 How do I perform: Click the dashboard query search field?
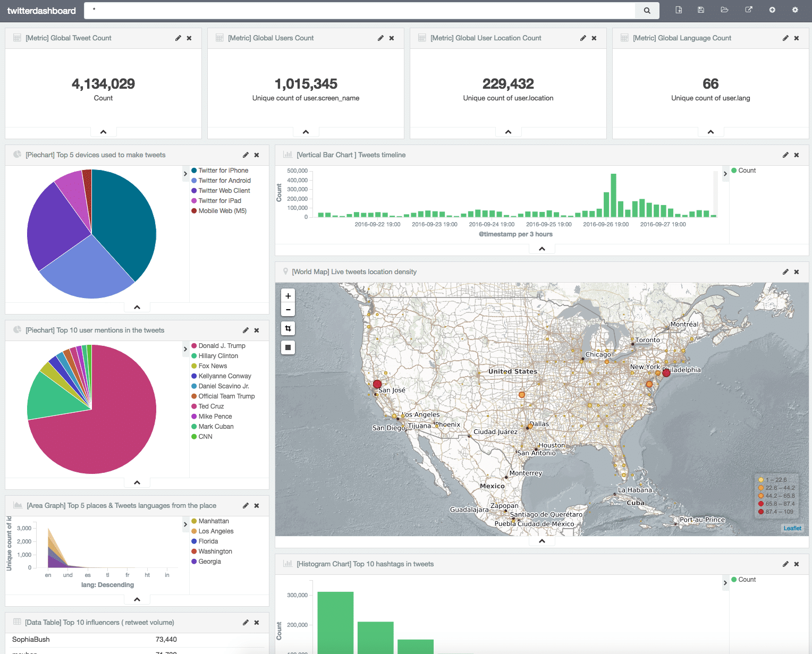pos(360,11)
